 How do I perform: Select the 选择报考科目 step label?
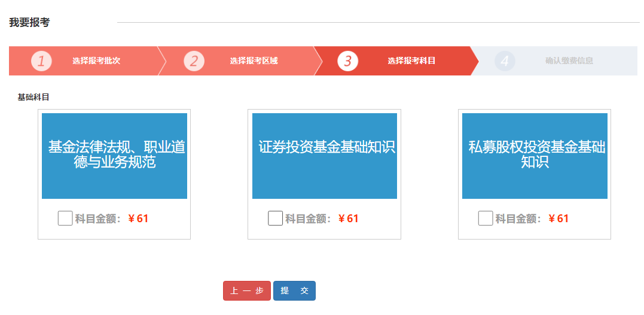pos(411,61)
